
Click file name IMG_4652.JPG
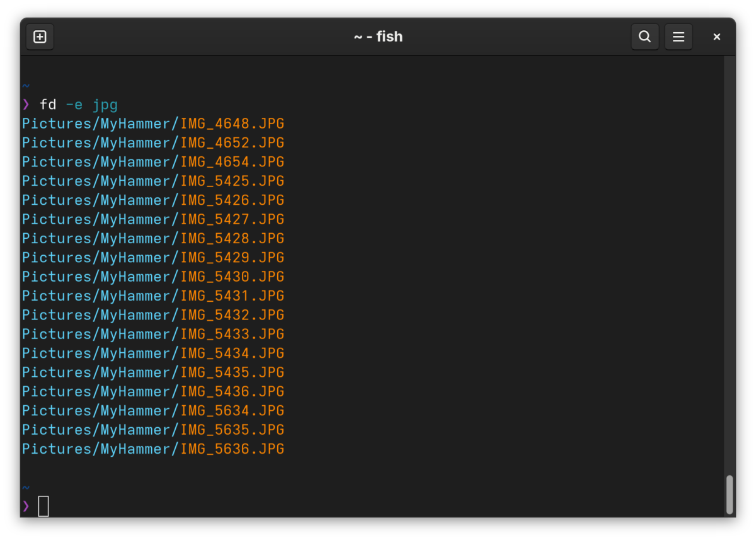coord(232,143)
